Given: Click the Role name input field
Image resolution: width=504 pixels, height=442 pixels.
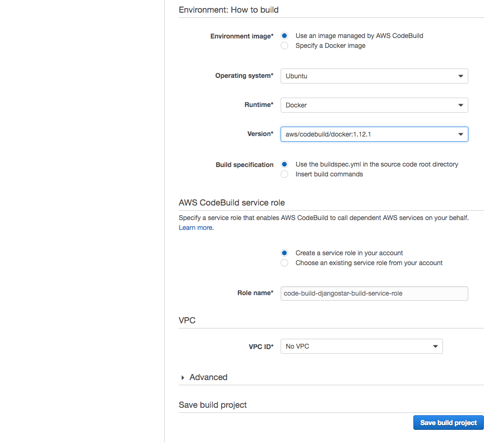Looking at the screenshot, I should coord(374,293).
